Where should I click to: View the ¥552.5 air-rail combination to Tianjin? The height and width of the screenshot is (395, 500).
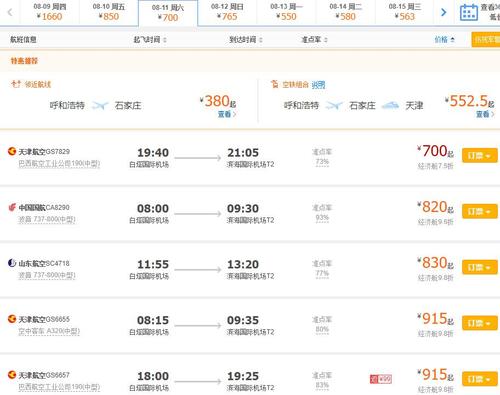(485, 114)
